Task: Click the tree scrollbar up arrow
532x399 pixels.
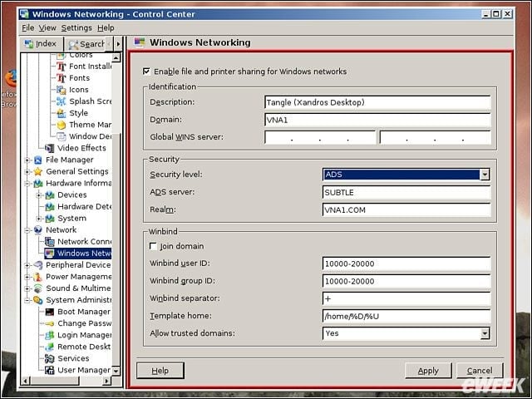Action: 116,57
